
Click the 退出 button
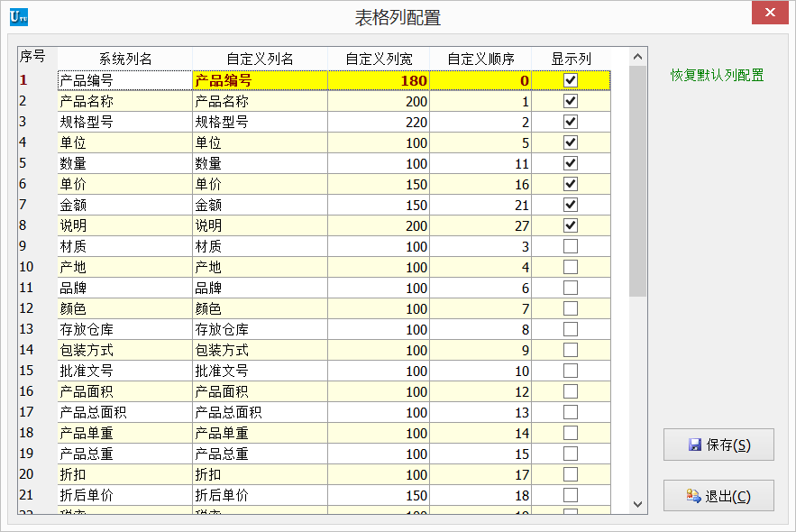[x=718, y=495]
